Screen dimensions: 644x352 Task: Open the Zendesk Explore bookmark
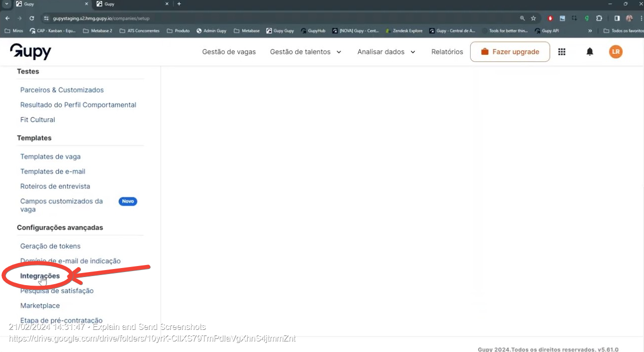(x=404, y=31)
